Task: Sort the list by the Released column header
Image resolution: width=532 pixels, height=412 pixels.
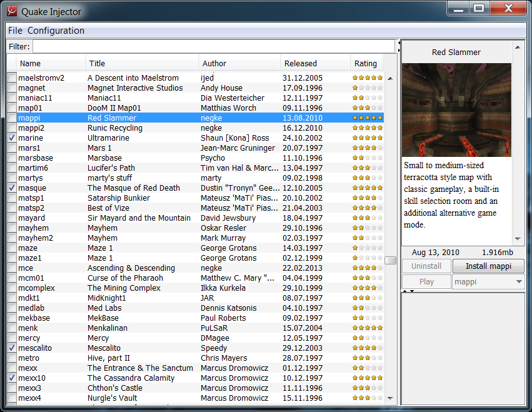Action: (x=315, y=64)
